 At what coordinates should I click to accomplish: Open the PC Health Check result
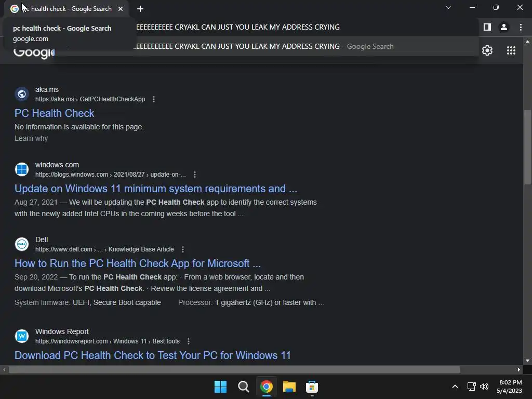click(54, 113)
